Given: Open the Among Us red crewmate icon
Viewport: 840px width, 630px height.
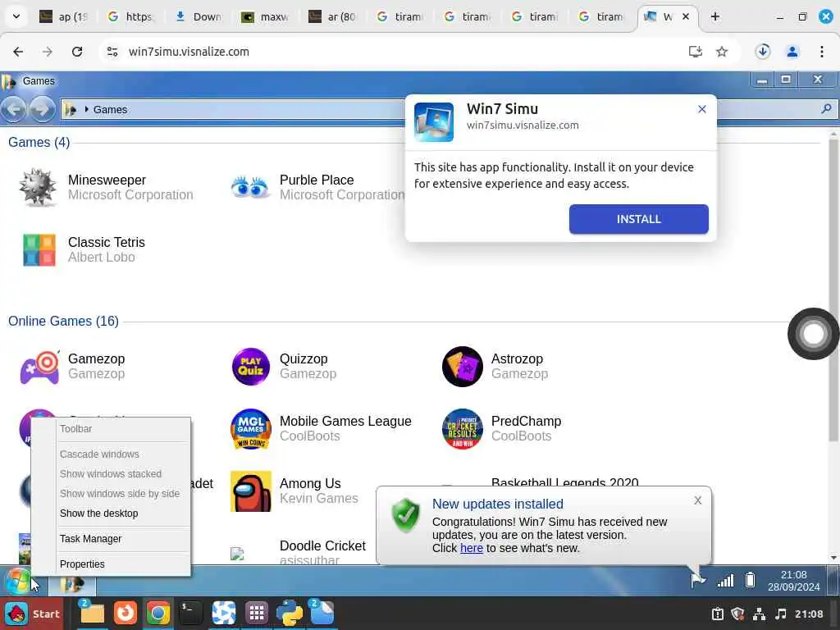Looking at the screenshot, I should click(x=251, y=492).
